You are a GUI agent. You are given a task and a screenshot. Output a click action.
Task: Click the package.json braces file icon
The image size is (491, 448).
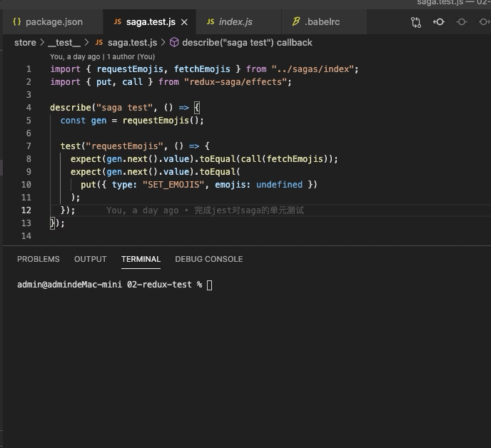pos(17,21)
